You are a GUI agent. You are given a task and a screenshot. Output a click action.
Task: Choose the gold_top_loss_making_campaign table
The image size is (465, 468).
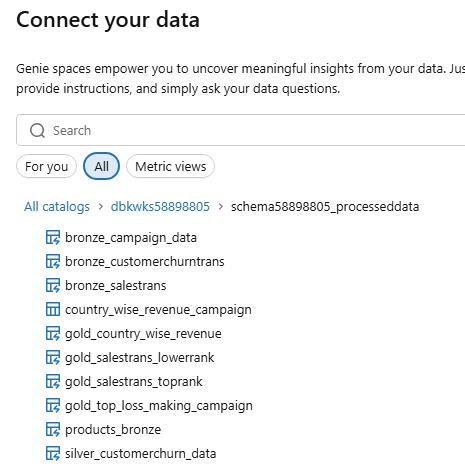[159, 406]
